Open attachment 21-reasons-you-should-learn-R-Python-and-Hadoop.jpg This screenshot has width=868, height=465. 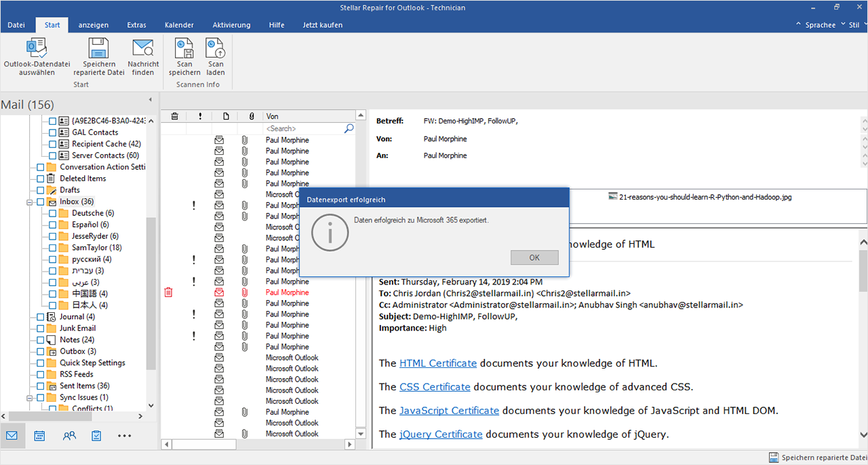point(700,197)
